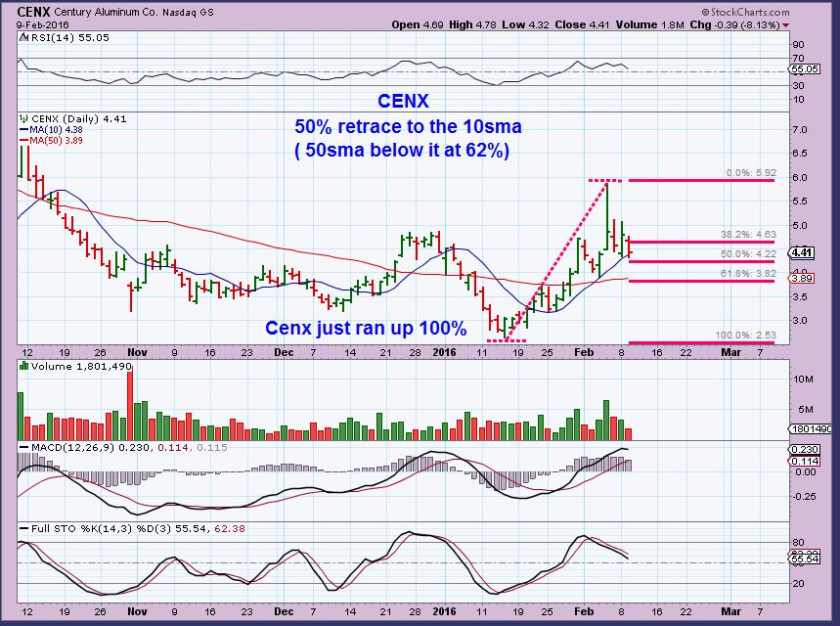Click the MA(10) 4.38 legend entry
840x626 pixels.
tap(51, 130)
